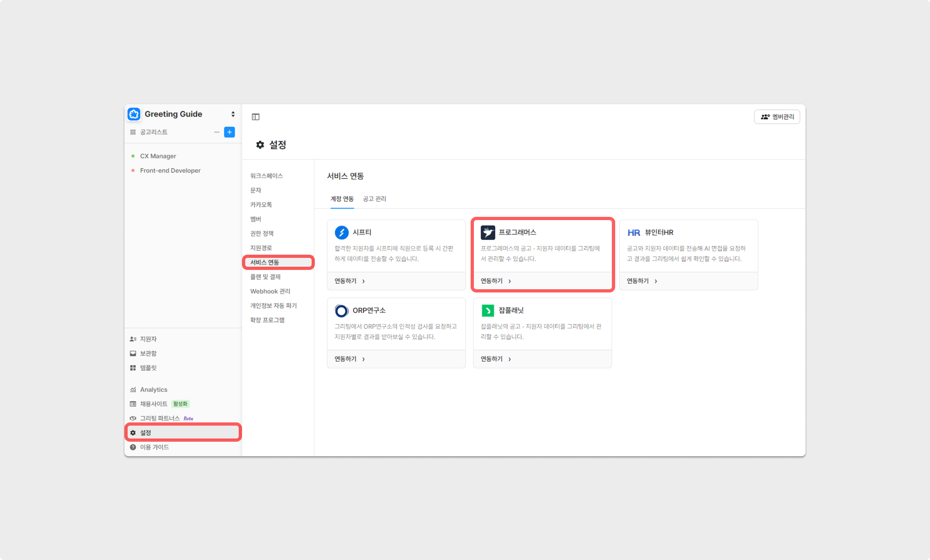Screen dimensions: 930x560
Task: Click the 프로그래머스 bird logo icon
Action: [488, 232]
